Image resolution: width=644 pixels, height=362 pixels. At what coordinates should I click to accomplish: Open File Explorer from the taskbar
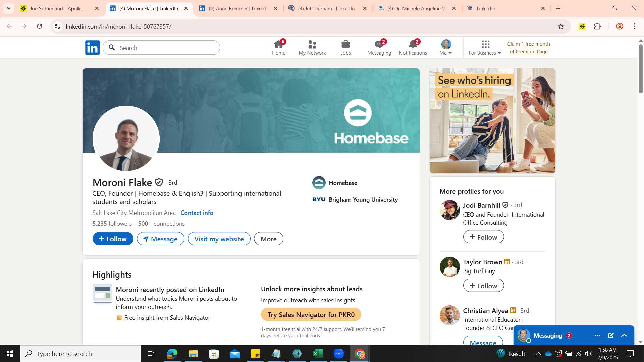coord(193,354)
